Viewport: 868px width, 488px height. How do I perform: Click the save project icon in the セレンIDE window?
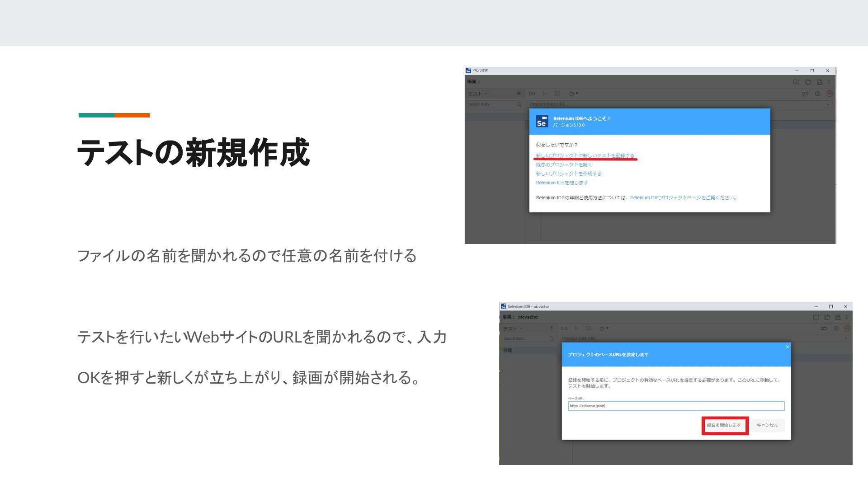coord(820,82)
